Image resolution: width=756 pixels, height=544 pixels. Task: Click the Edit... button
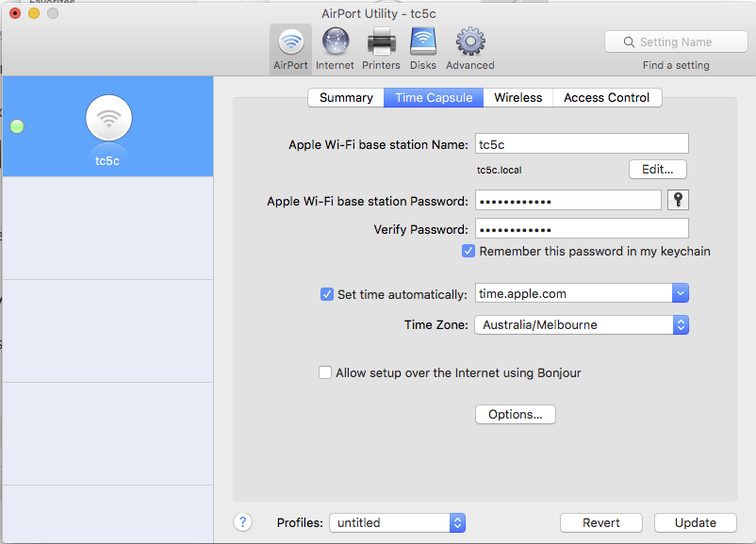coord(658,170)
